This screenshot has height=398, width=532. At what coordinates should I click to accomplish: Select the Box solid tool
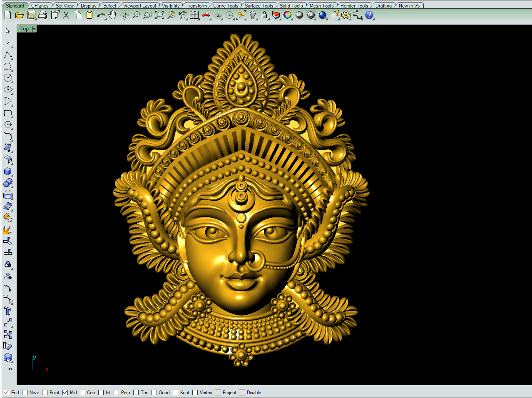(8, 171)
